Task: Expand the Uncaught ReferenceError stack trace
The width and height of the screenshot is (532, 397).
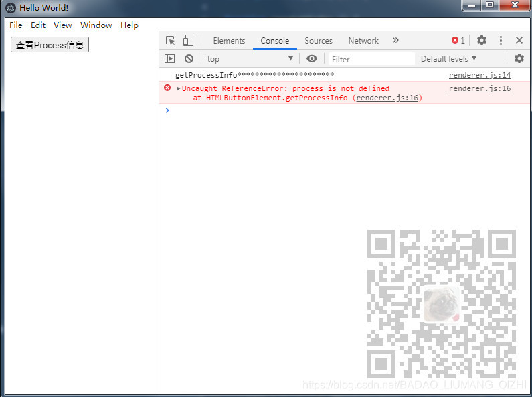Action: 178,88
